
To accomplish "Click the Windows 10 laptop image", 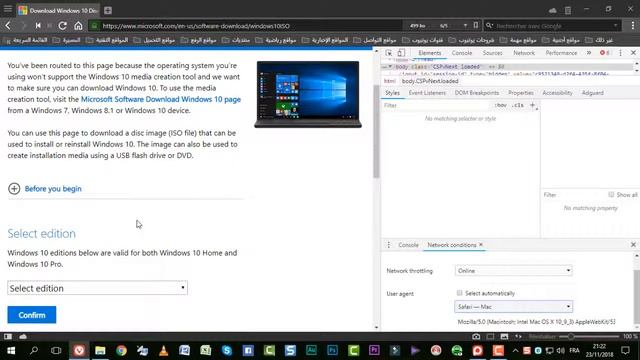I will pos(308,94).
